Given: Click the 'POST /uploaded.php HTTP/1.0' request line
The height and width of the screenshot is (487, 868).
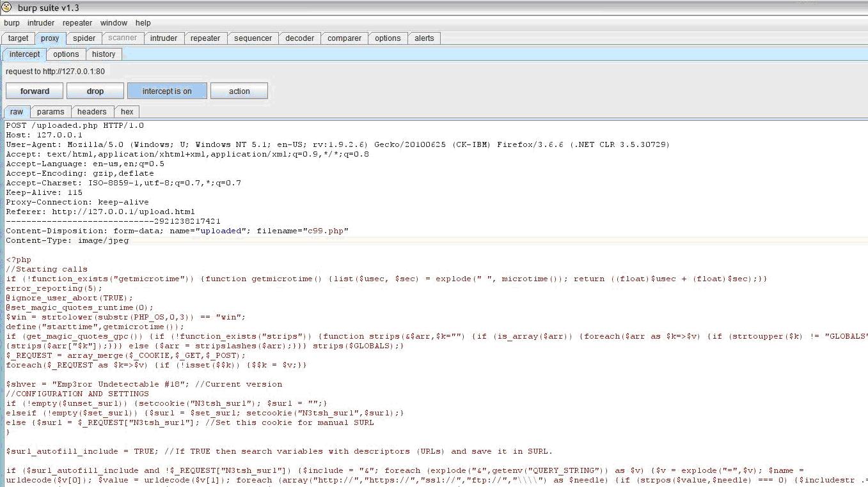Looking at the screenshot, I should tap(75, 126).
